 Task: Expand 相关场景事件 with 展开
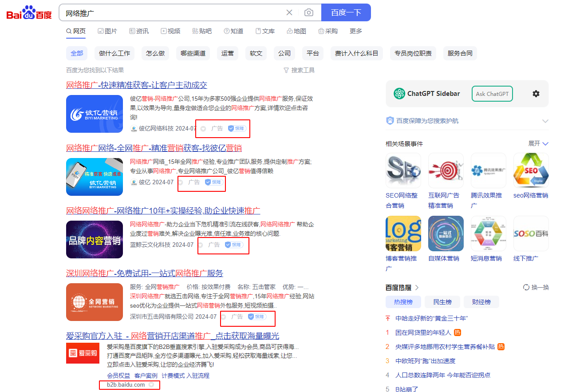[x=538, y=143]
